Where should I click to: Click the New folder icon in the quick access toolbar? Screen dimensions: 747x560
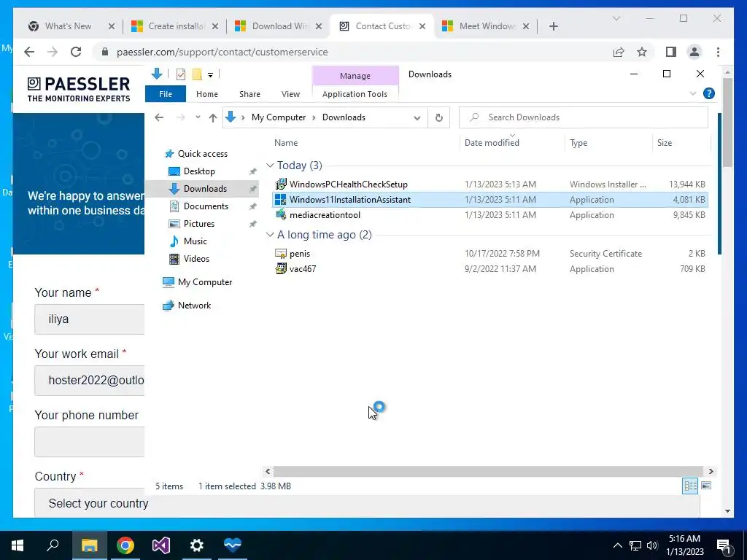[196, 74]
